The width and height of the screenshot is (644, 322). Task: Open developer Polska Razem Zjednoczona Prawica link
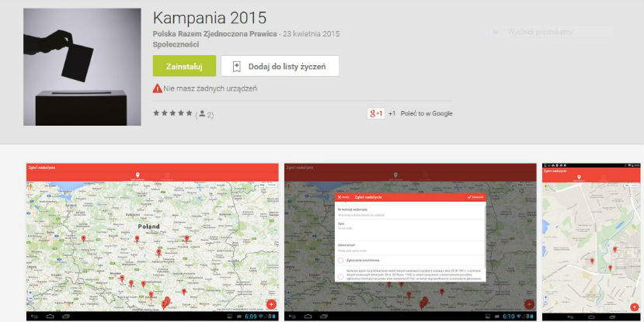coord(215,33)
